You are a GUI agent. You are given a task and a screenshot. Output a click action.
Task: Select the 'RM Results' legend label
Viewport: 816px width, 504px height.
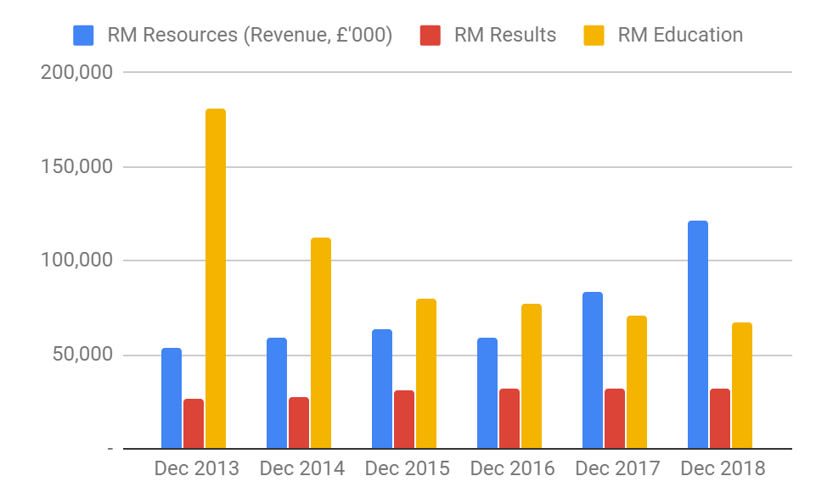(505, 35)
